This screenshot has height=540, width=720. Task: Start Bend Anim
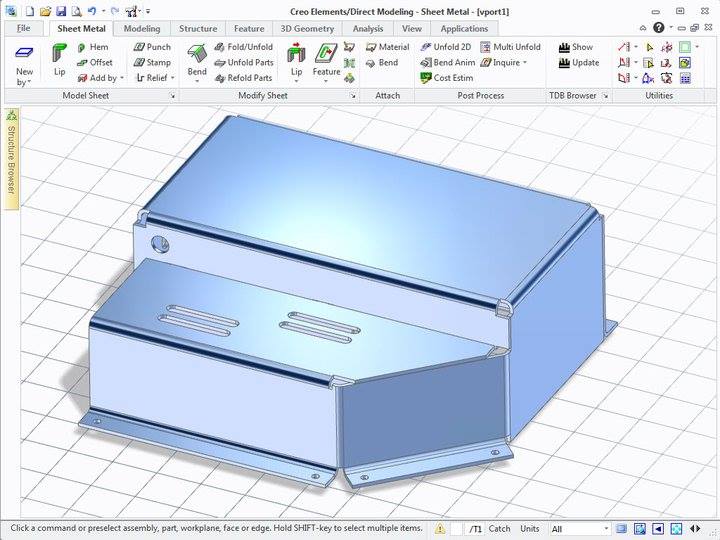(448, 62)
